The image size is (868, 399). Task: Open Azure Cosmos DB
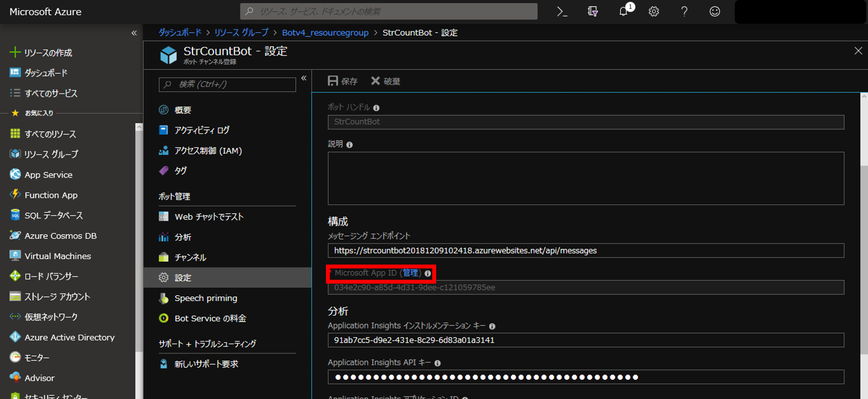(x=60, y=235)
